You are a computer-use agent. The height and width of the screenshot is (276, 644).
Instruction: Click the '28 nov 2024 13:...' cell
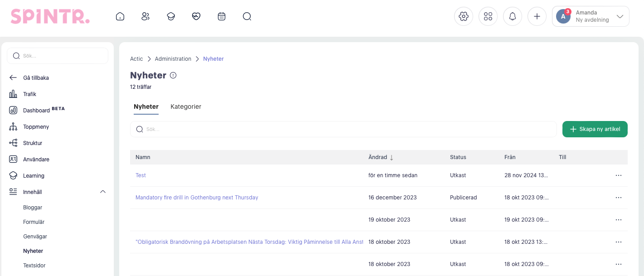pyautogui.click(x=526, y=175)
